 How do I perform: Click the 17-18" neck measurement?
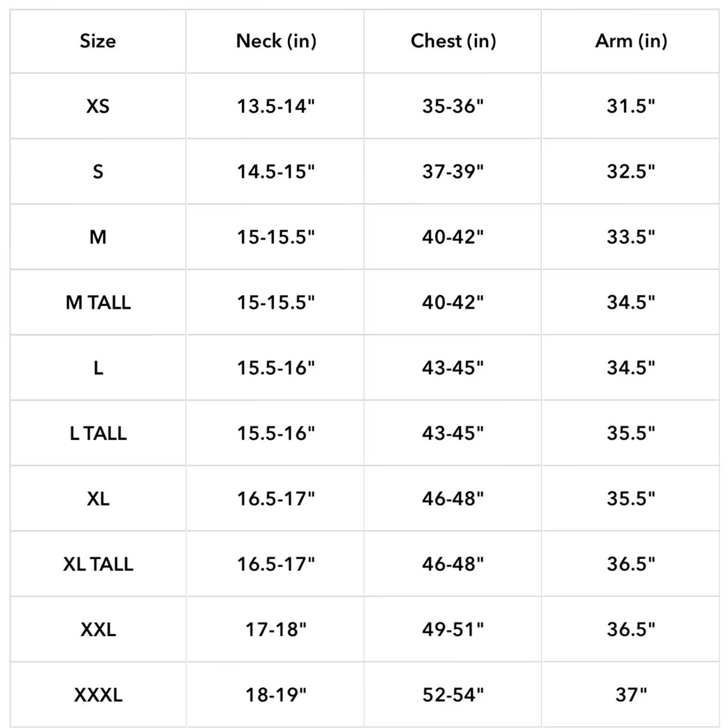[x=276, y=629]
